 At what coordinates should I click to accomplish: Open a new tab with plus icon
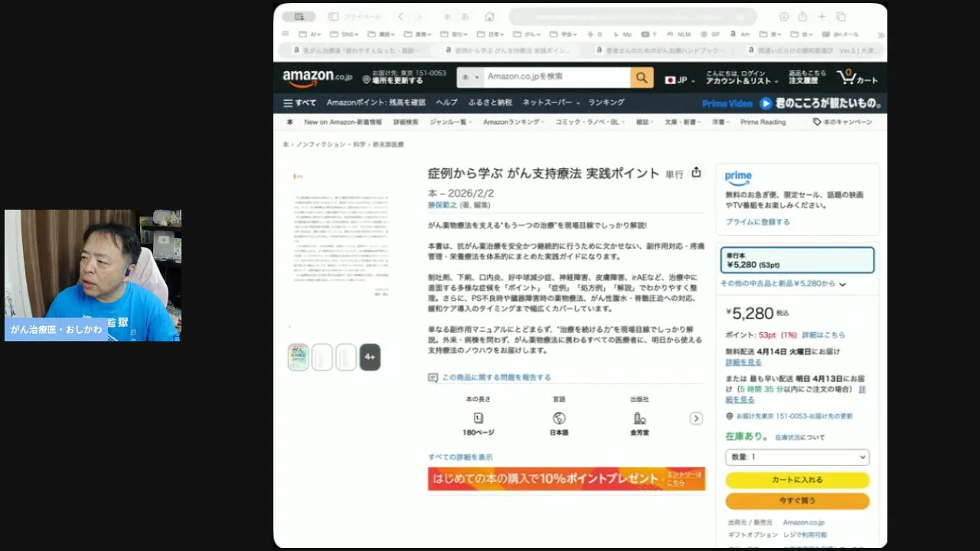pyautogui.click(x=822, y=17)
